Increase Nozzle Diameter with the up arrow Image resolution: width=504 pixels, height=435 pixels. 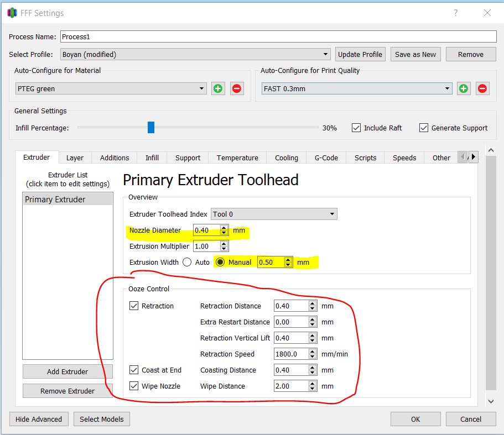point(224,228)
